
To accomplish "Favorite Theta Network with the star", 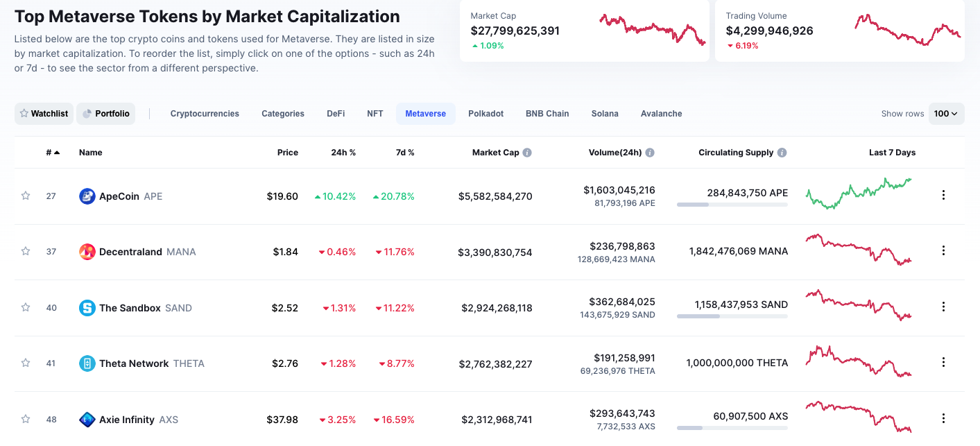I will pyautogui.click(x=26, y=363).
